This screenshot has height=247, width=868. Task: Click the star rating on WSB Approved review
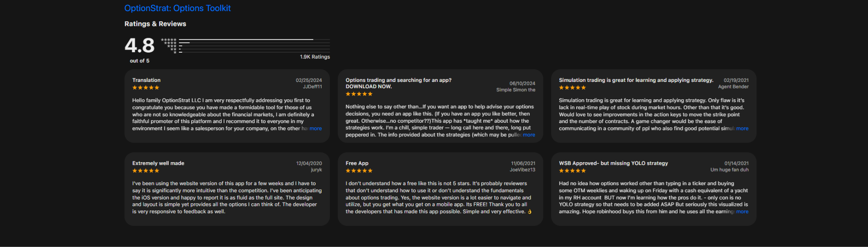[x=572, y=171]
